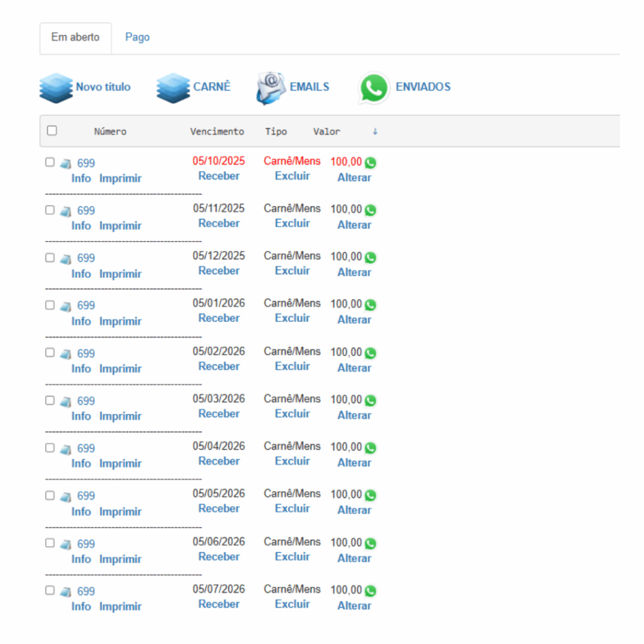Click the small document icon beside 05/11/2025 title
The width and height of the screenshot is (644, 644).
pos(66,211)
